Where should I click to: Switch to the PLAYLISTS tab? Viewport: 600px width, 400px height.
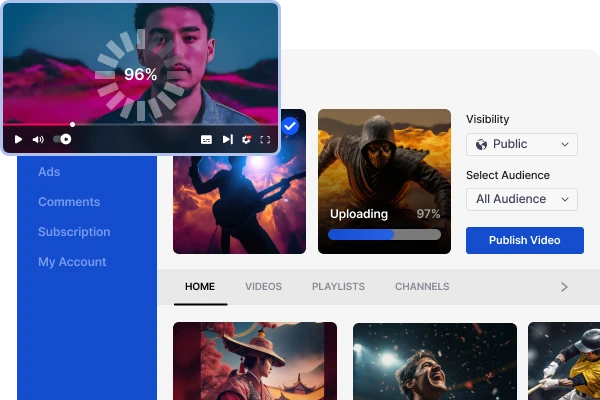pos(338,287)
